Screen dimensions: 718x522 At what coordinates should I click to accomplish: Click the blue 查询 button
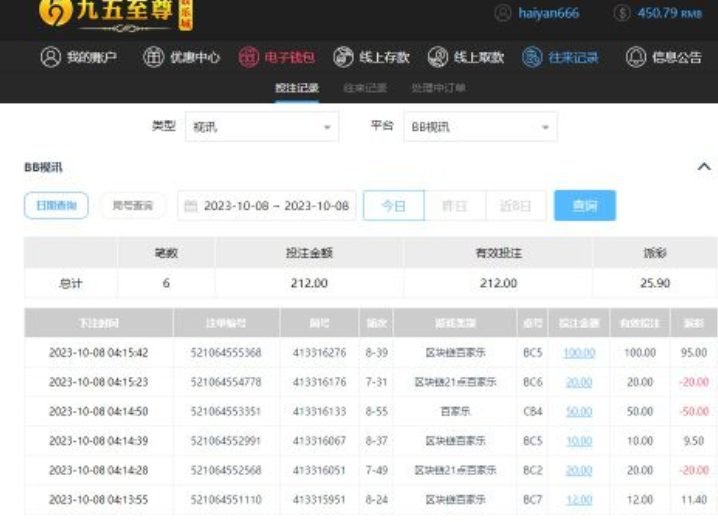tap(585, 206)
